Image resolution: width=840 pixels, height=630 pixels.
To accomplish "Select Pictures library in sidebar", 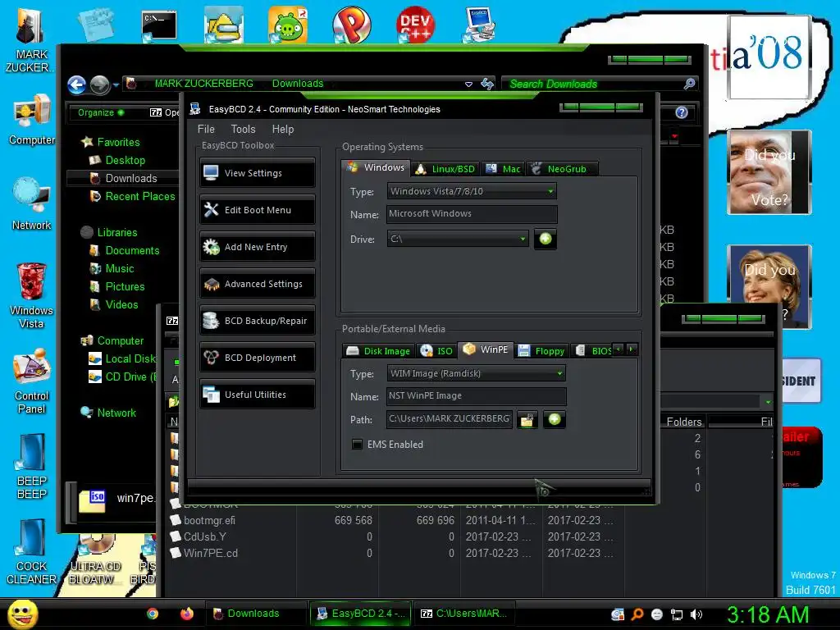I will click(125, 286).
